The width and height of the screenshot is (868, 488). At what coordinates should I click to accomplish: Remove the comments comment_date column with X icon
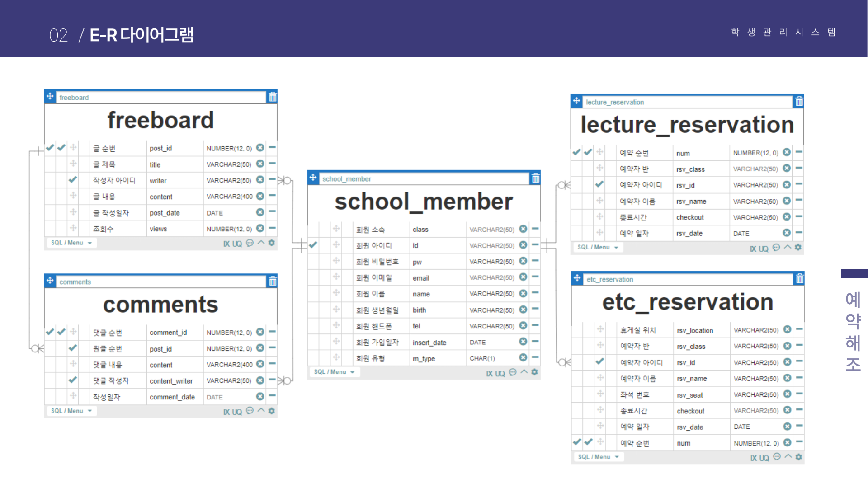260,396
